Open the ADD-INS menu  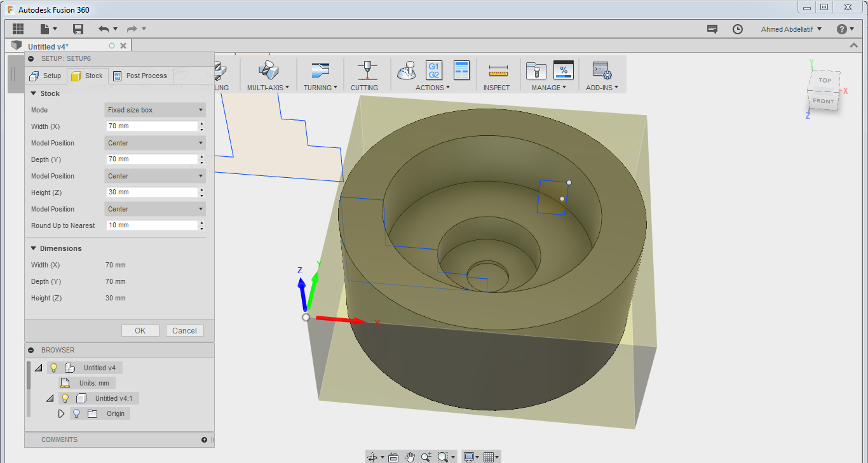click(602, 88)
